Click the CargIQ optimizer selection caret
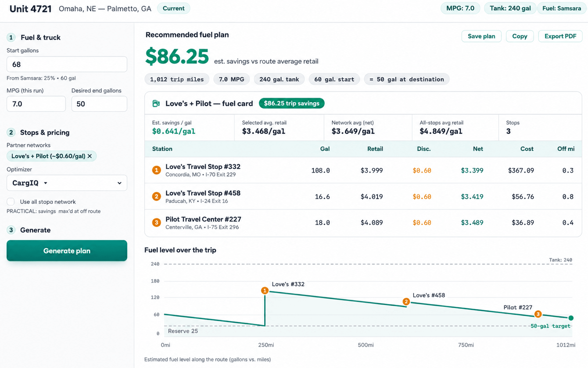 46,183
